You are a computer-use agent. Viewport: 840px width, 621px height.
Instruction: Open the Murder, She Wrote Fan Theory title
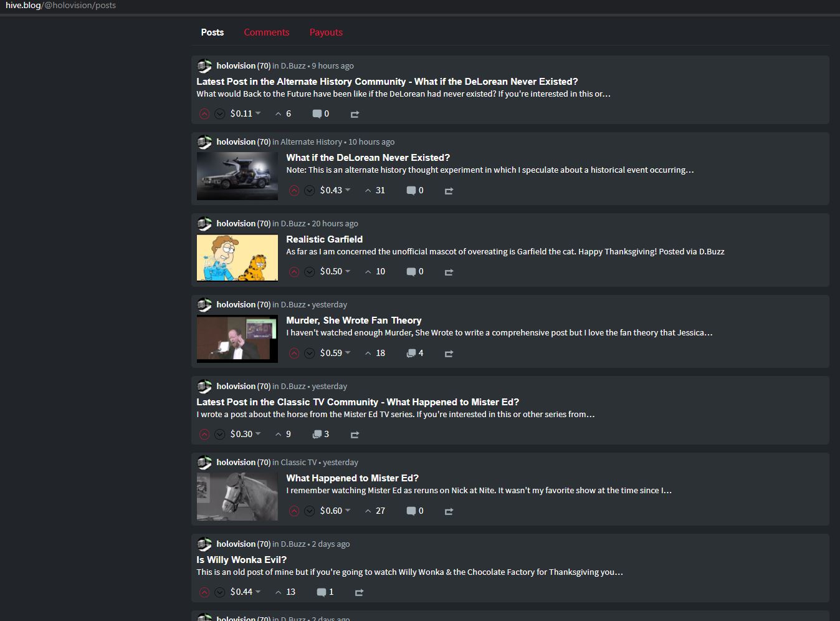point(353,320)
